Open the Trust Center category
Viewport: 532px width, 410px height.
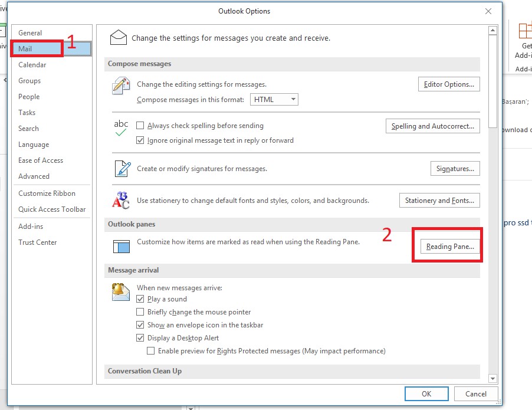tap(52, 242)
